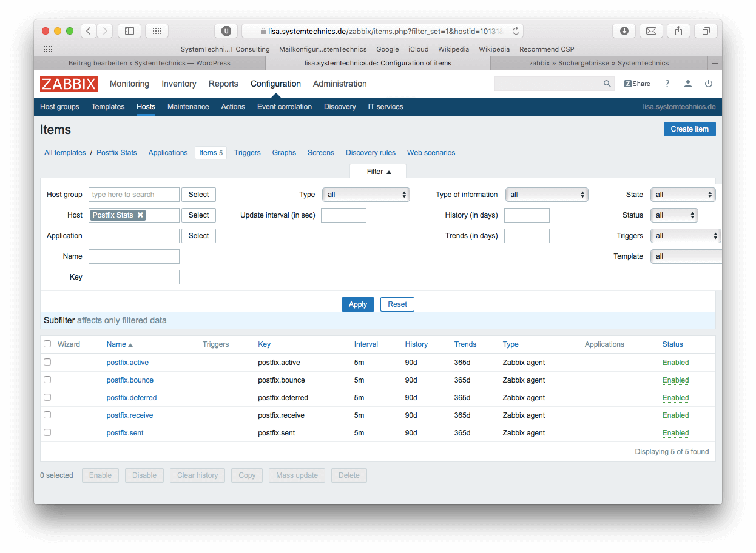Sign out using the power icon

[x=709, y=84]
